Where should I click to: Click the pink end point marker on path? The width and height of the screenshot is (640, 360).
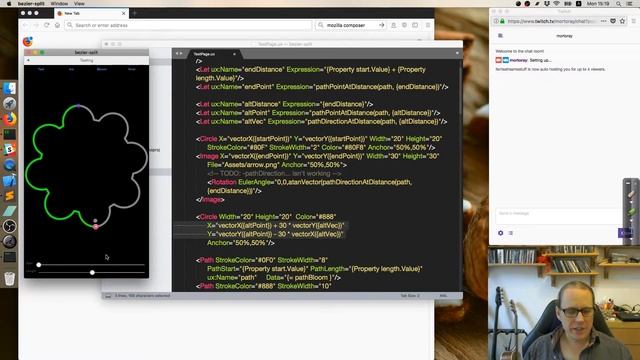[x=96, y=227]
